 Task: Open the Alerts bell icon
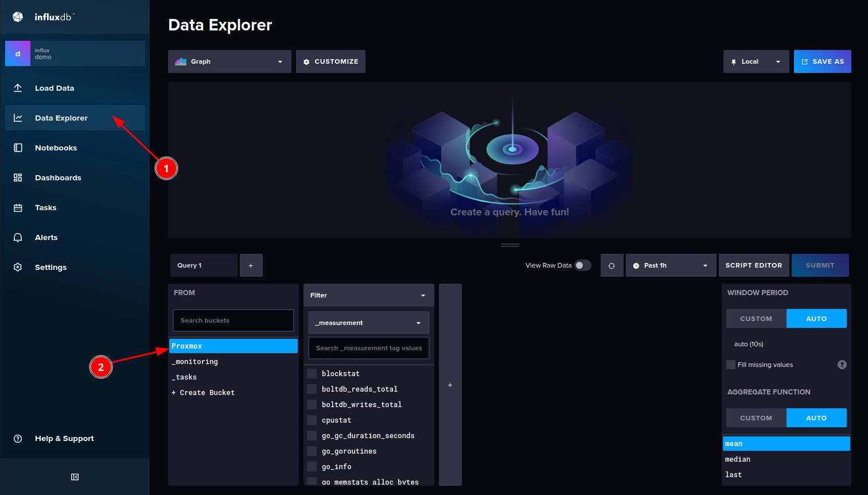(x=18, y=237)
